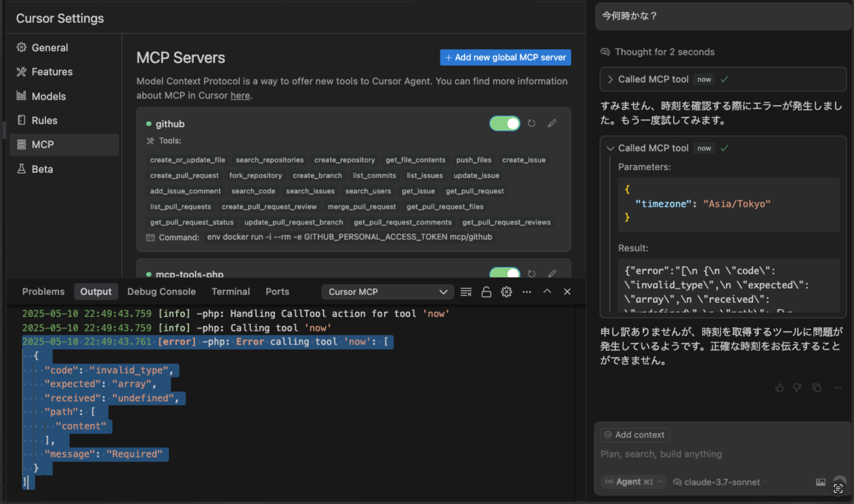Maximize the bottom panel with chevron
The width and height of the screenshot is (854, 504).
click(x=547, y=291)
